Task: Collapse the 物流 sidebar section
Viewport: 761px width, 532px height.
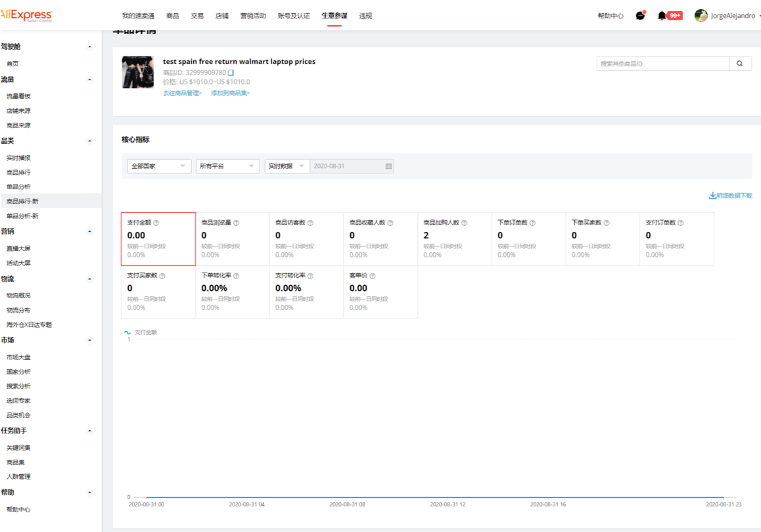Action: tap(90, 279)
